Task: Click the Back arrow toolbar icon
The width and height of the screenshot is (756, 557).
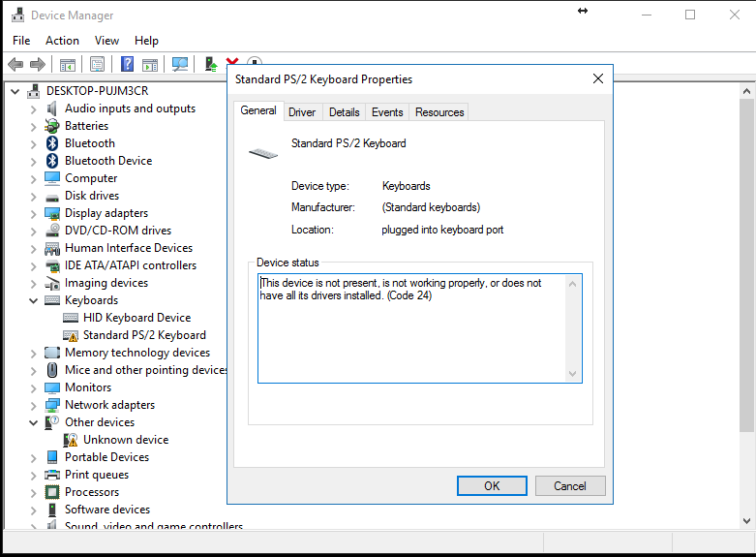Action: [x=15, y=64]
